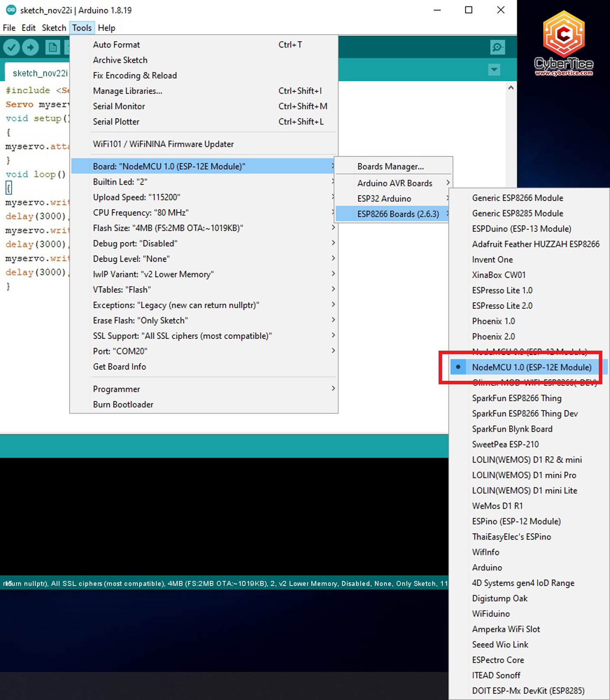The width and height of the screenshot is (610, 700).
Task: Select Manage Libraries from Tools menu
Action: [127, 91]
